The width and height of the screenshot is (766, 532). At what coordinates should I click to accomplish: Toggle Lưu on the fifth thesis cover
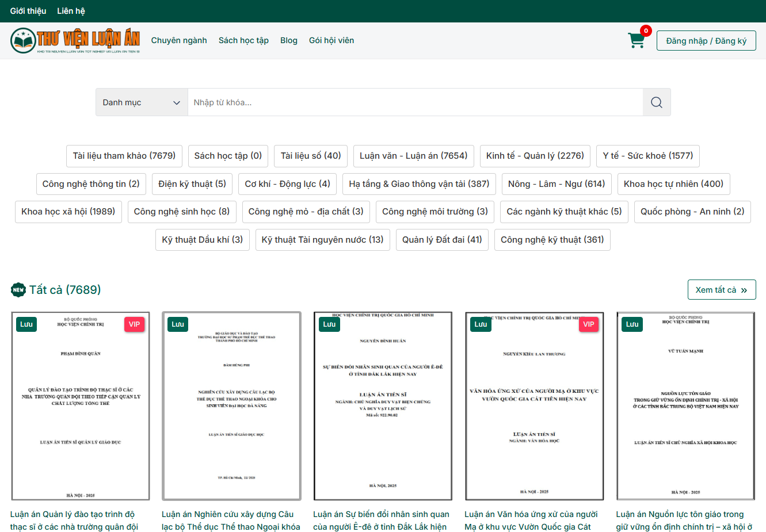tap(632, 324)
